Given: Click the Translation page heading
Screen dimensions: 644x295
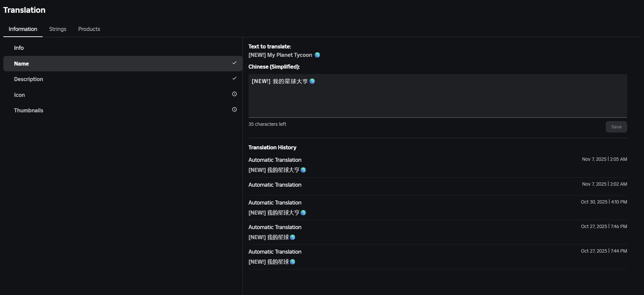Looking at the screenshot, I should click(x=24, y=10).
